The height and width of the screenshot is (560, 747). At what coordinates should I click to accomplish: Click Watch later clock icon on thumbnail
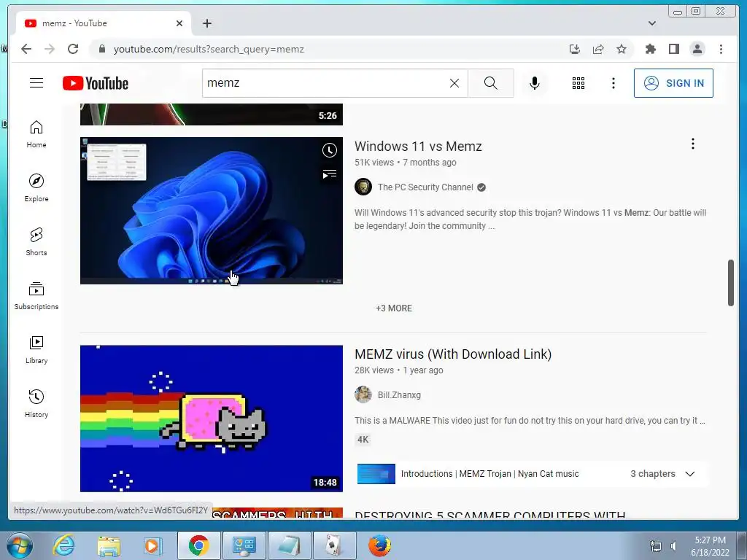[329, 150]
